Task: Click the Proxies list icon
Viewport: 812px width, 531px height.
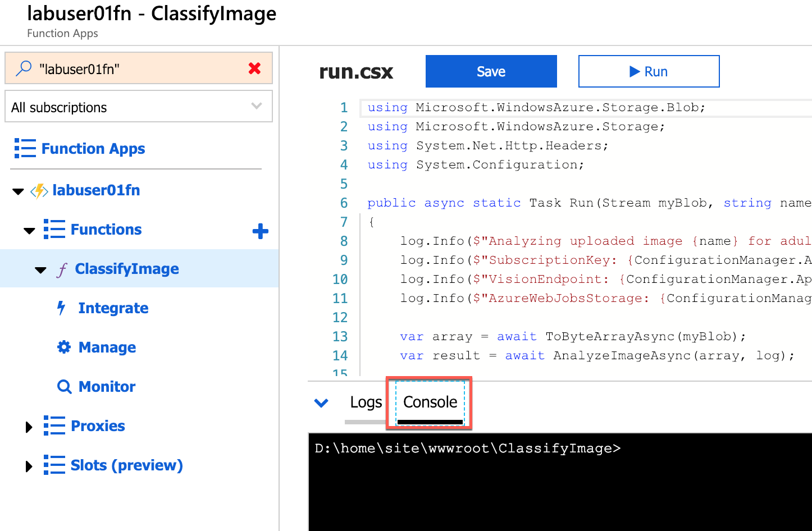Action: coord(54,425)
